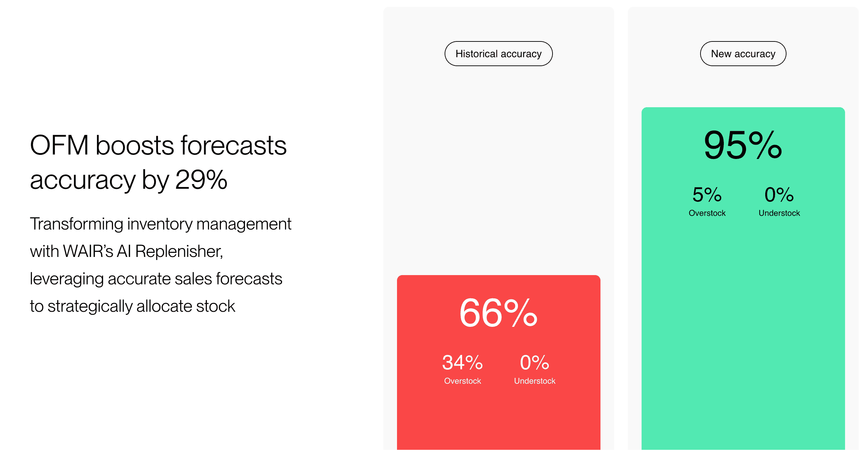This screenshot has width=868, height=457.
Task: Click the 29% figure in the headline
Action: point(201,180)
